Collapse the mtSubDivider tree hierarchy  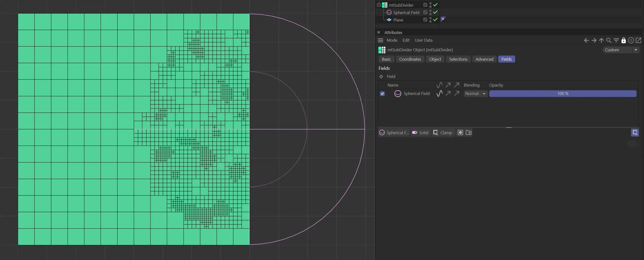tap(379, 5)
